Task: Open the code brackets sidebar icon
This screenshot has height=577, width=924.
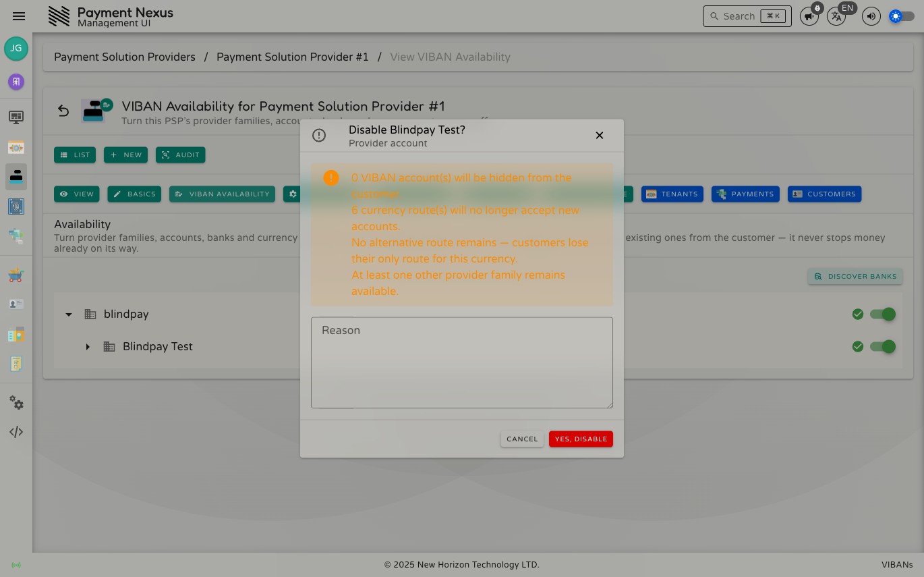Action: click(16, 432)
